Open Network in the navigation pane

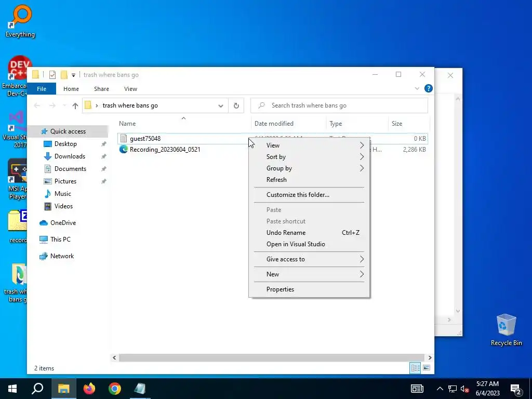[62, 256]
